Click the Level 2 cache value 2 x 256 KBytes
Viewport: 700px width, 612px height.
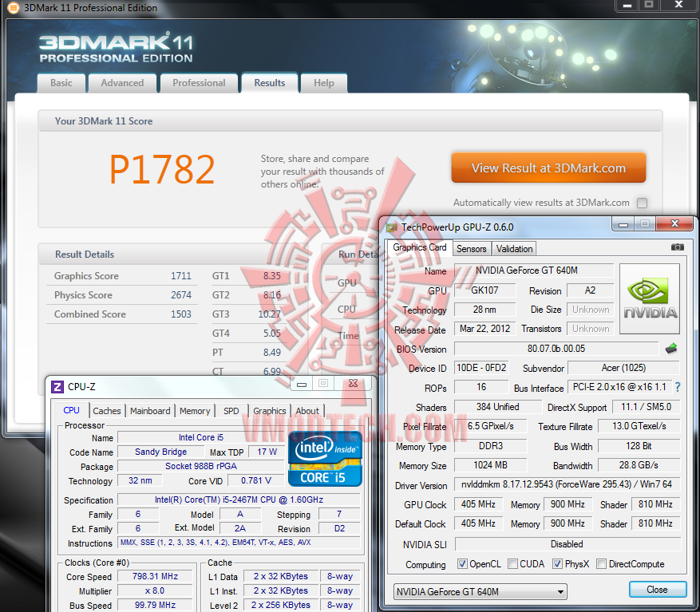[x=281, y=606]
